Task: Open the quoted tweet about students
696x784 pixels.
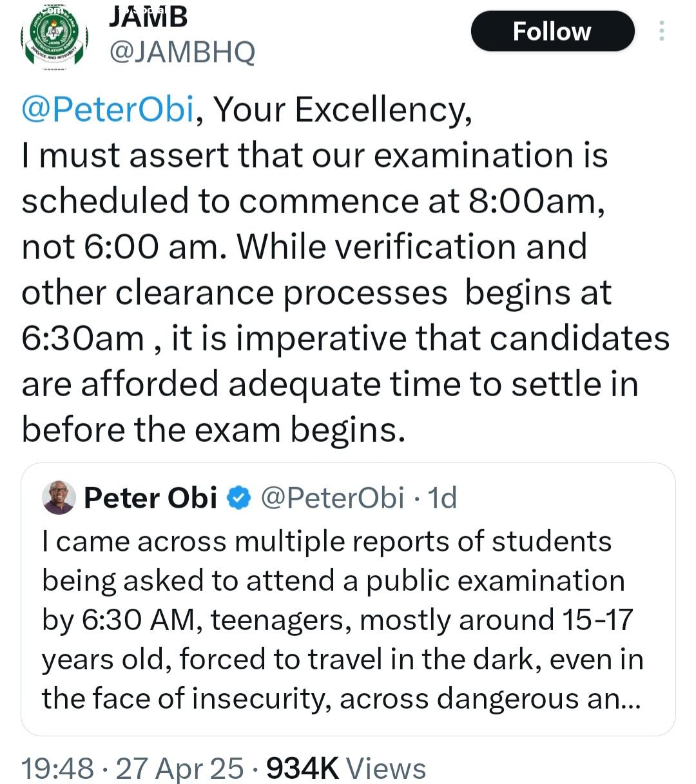Action: pos(342,618)
